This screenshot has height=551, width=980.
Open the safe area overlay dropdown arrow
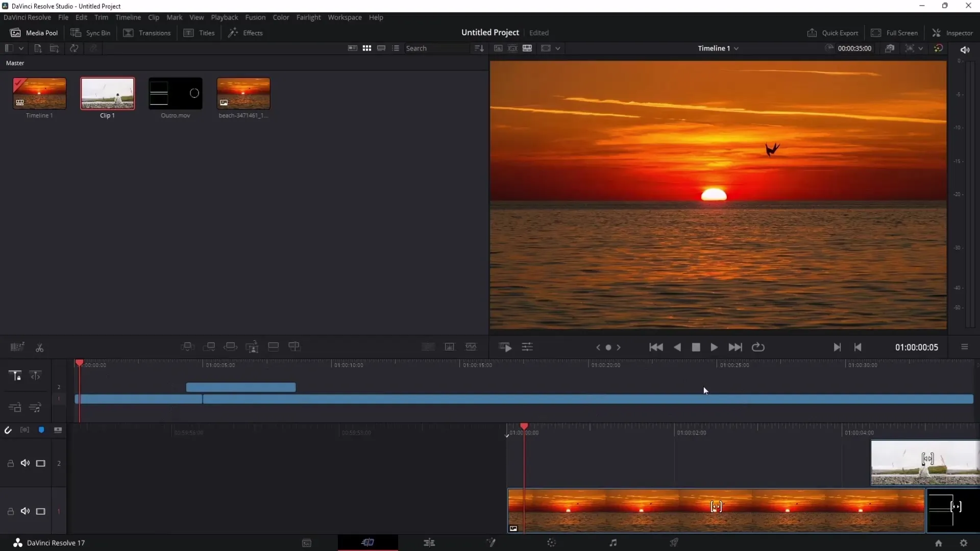(x=558, y=48)
